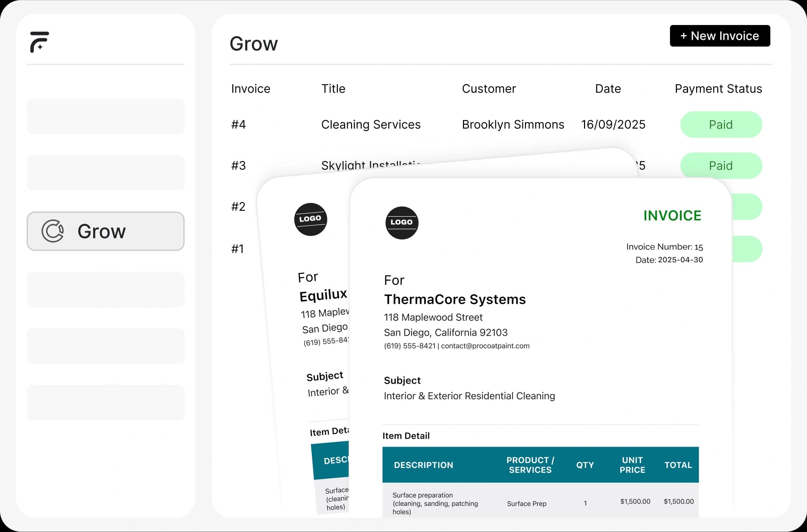Click the New Invoice button
Image resolution: width=807 pixels, height=532 pixels.
pos(720,36)
